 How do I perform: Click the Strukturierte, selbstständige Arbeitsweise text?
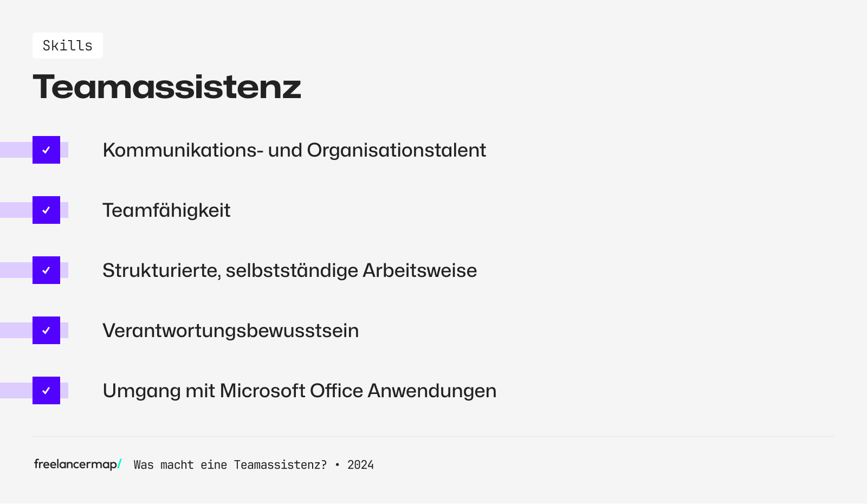tap(289, 270)
